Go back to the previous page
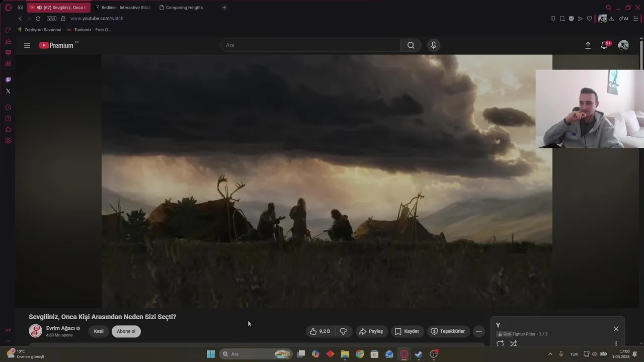This screenshot has width=644, height=362. coord(20,19)
